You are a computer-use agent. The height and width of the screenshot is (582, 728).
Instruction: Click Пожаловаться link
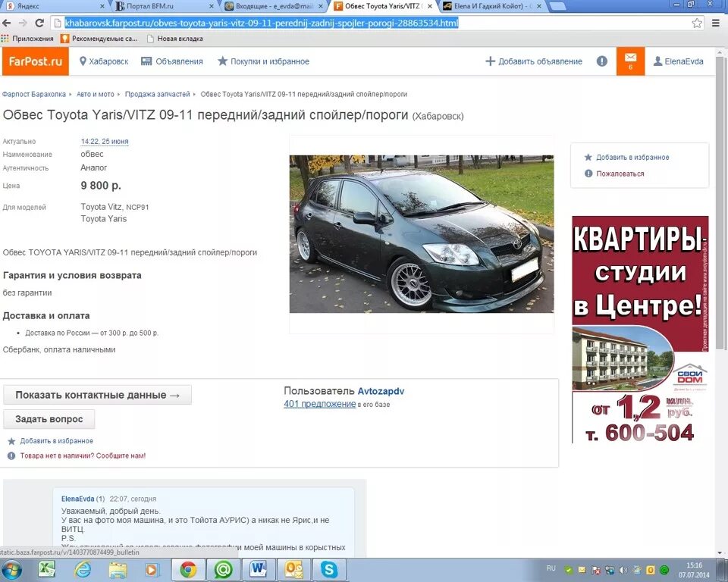tap(614, 174)
